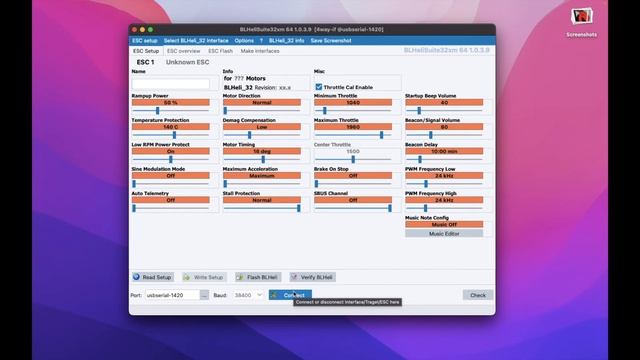Click the ESC Name input field

[x=171, y=84]
